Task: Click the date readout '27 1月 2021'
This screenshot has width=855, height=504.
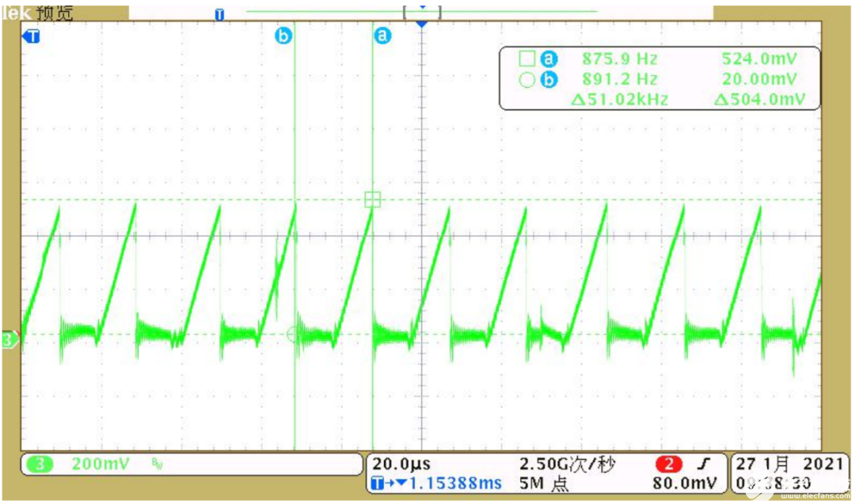Action: [x=789, y=464]
